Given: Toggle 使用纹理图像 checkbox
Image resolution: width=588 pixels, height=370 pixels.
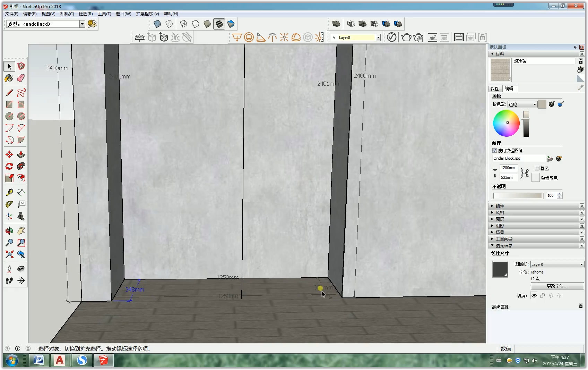Looking at the screenshot, I should 494,150.
